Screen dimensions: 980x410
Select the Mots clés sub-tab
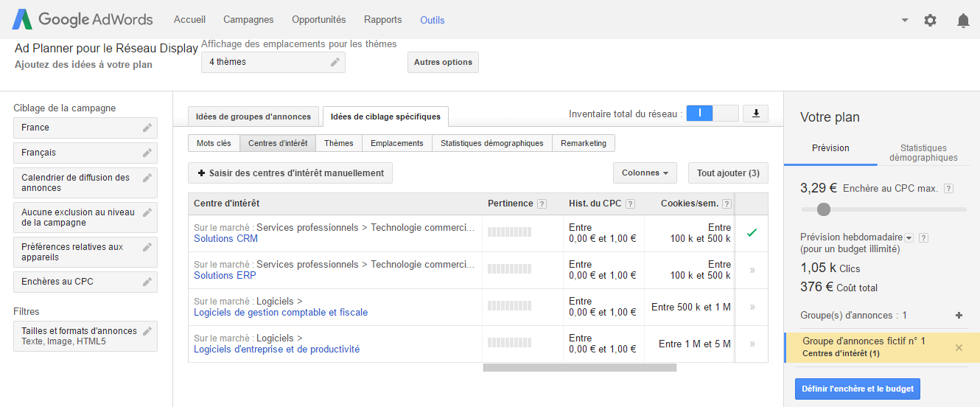click(214, 143)
